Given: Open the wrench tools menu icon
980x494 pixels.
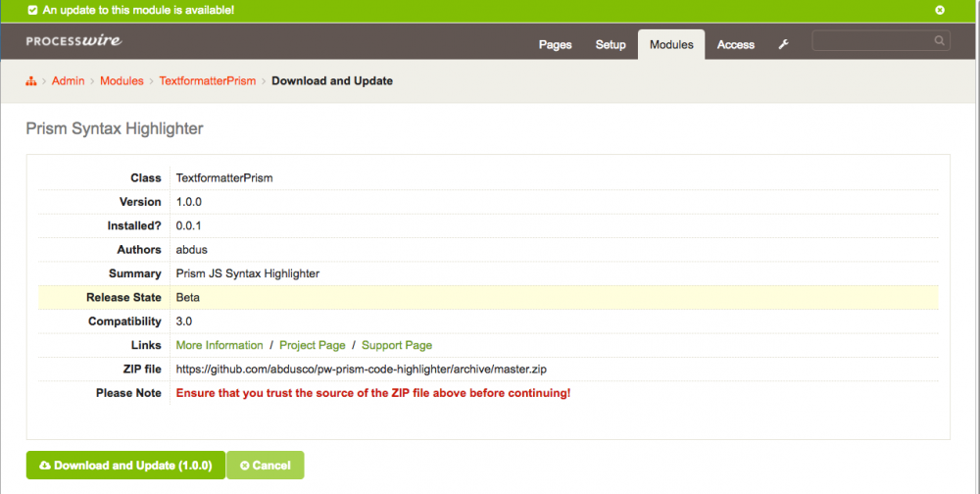Looking at the screenshot, I should [783, 45].
